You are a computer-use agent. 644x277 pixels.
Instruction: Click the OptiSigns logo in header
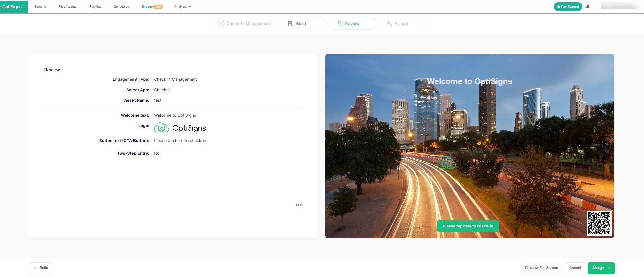click(12, 7)
